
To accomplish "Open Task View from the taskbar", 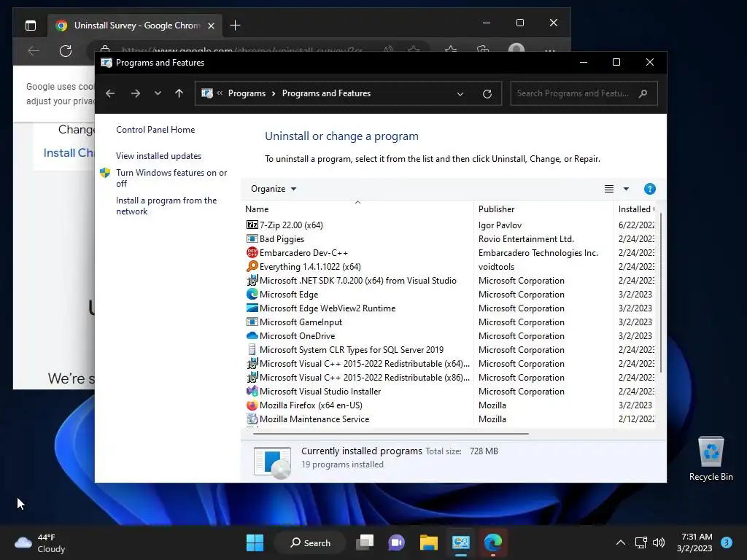I will (365, 542).
